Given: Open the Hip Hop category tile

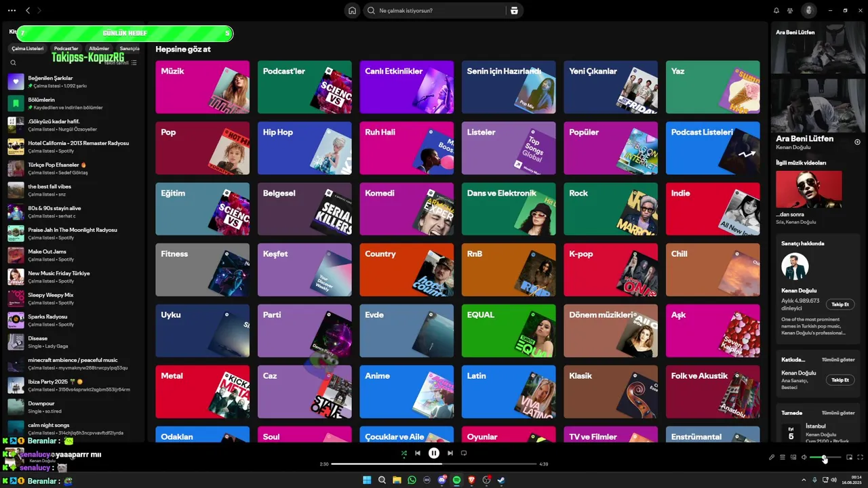Looking at the screenshot, I should click(304, 148).
